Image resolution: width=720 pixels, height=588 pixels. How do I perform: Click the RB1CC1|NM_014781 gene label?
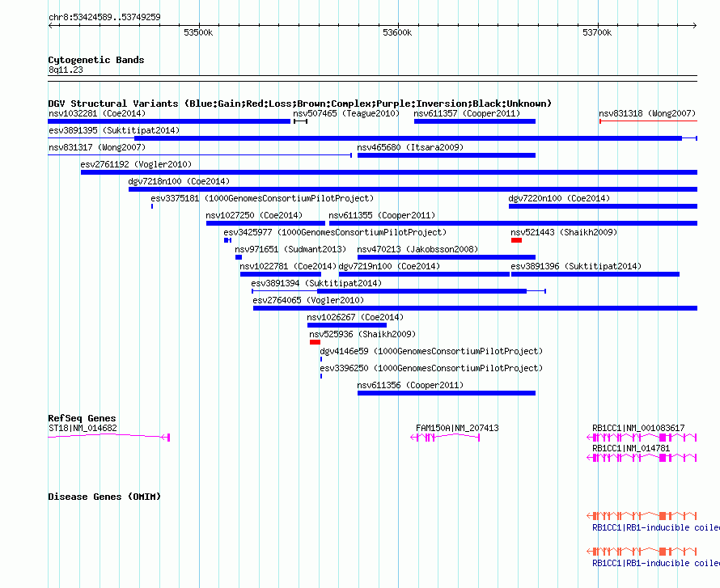click(x=631, y=448)
